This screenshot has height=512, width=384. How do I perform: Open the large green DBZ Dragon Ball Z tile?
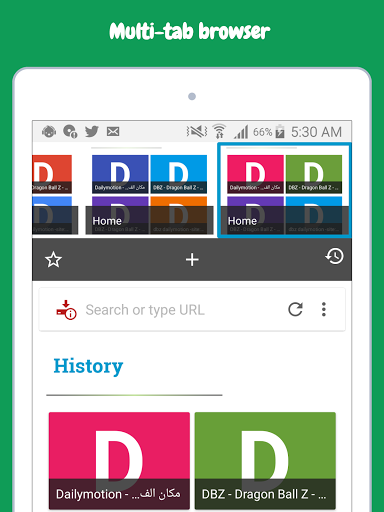[x=265, y=460]
